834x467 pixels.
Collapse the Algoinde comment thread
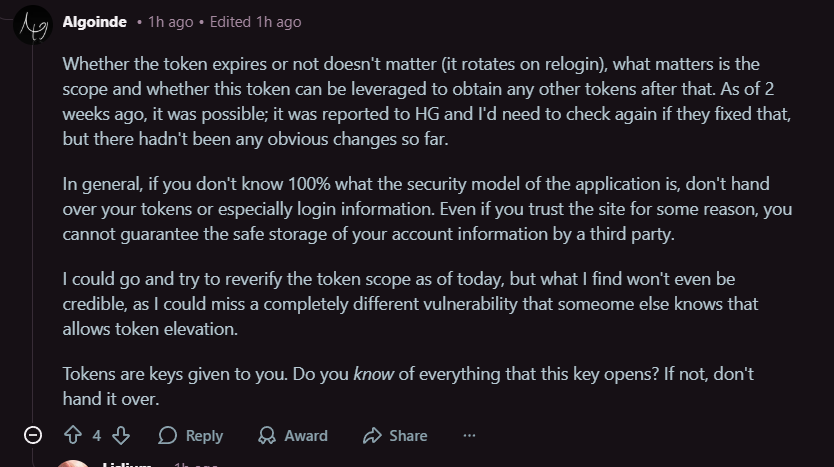tap(32, 435)
